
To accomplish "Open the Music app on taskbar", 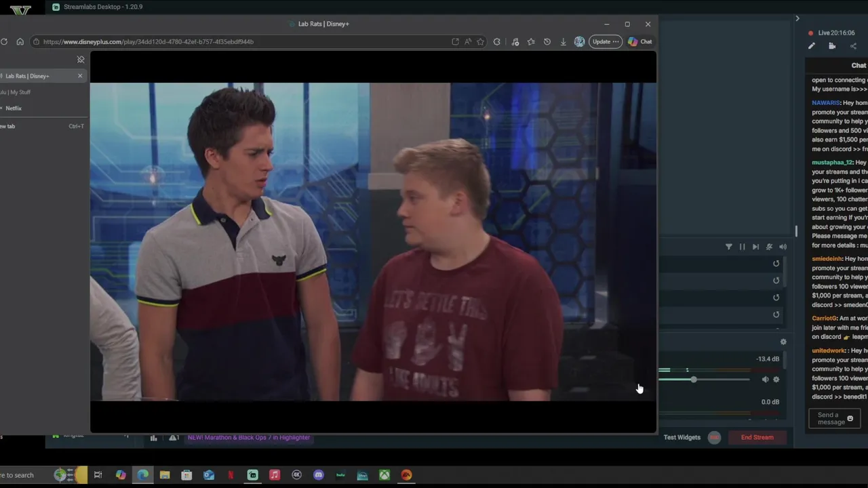I will [275, 475].
